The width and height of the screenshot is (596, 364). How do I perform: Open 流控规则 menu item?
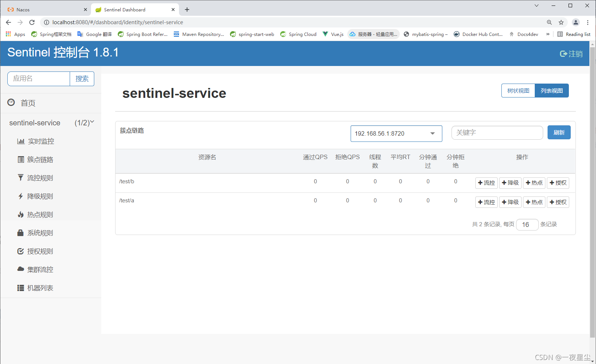click(40, 178)
